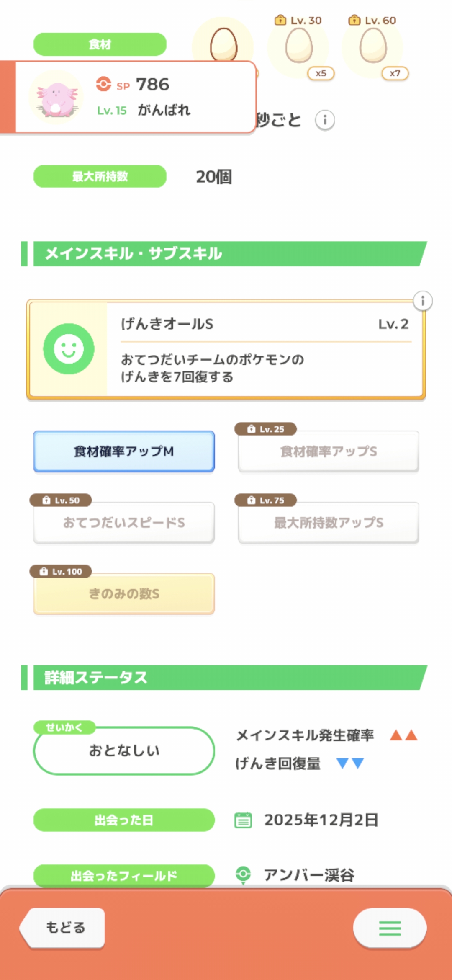
Task: Tap the info icon beside 秒ごと
Action: click(325, 121)
